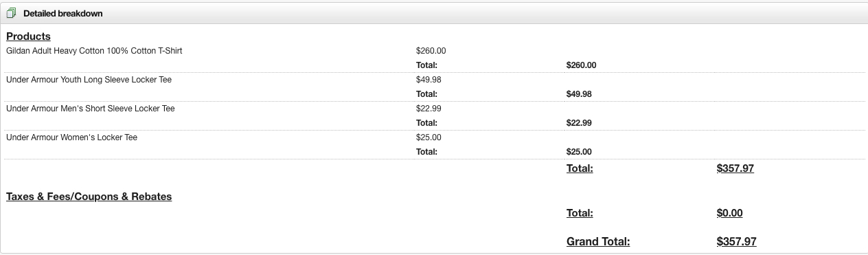The width and height of the screenshot is (868, 255).
Task: Click the Grand Total label
Action: 598,242
